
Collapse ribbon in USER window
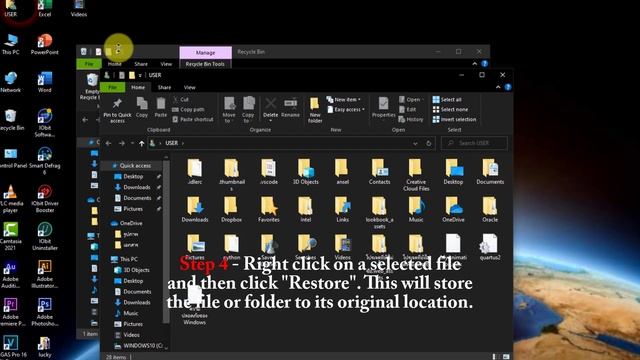click(x=498, y=87)
